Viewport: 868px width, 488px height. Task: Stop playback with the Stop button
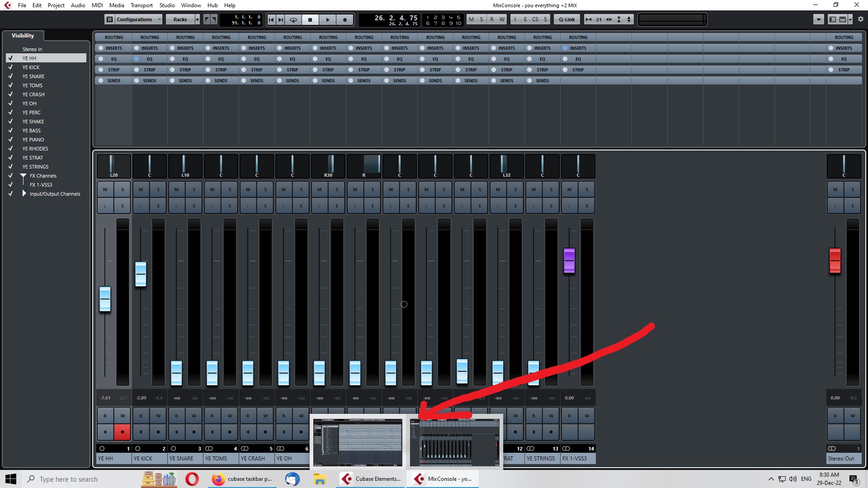310,19
